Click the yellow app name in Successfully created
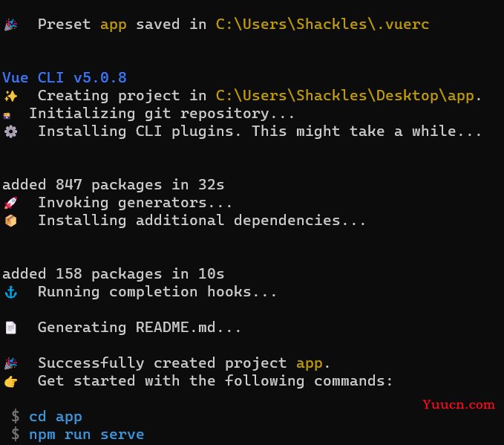This screenshot has height=445, width=504. 310,364
